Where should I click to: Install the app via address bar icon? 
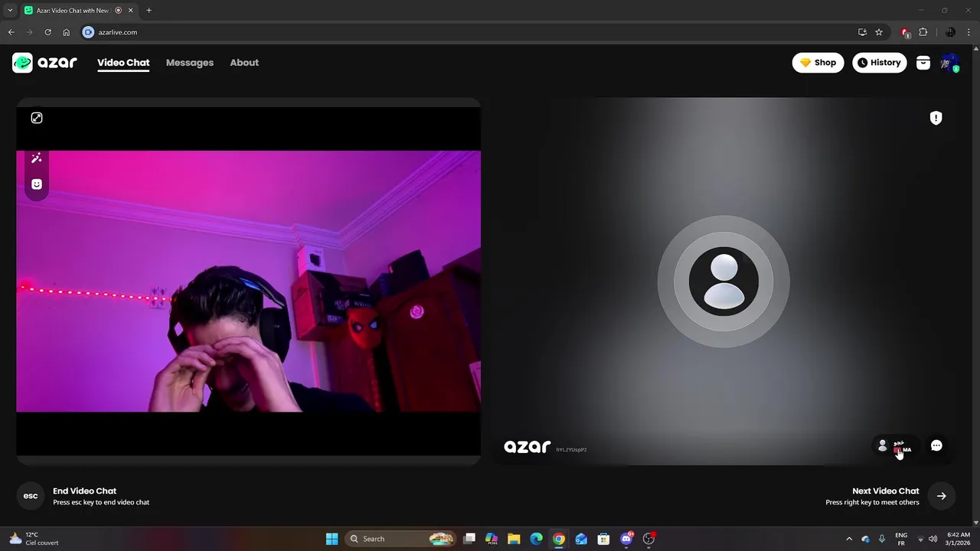pyautogui.click(x=862, y=32)
